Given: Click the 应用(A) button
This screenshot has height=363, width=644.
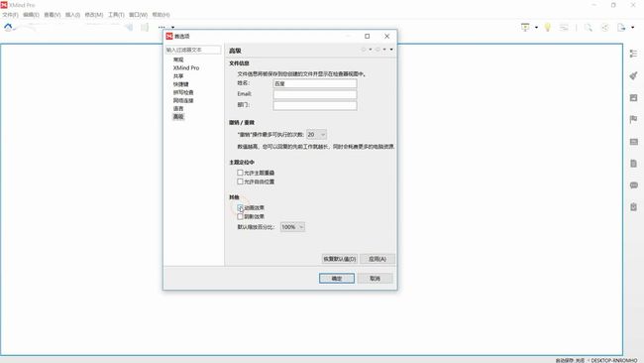Looking at the screenshot, I should tap(377, 259).
